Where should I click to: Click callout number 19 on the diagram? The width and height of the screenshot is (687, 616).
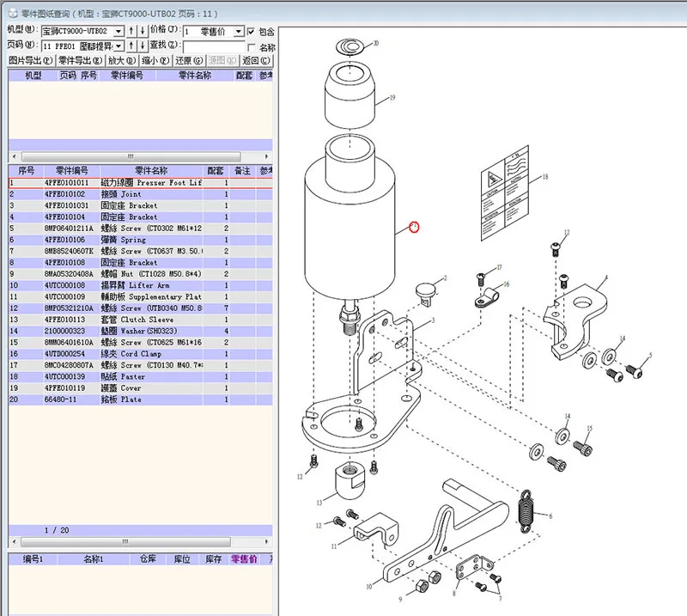(x=392, y=97)
